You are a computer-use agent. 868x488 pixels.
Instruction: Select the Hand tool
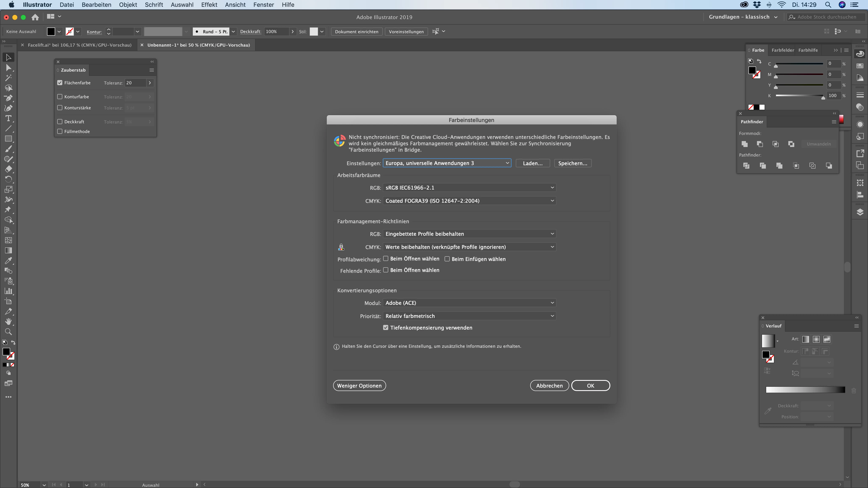[x=8, y=322]
